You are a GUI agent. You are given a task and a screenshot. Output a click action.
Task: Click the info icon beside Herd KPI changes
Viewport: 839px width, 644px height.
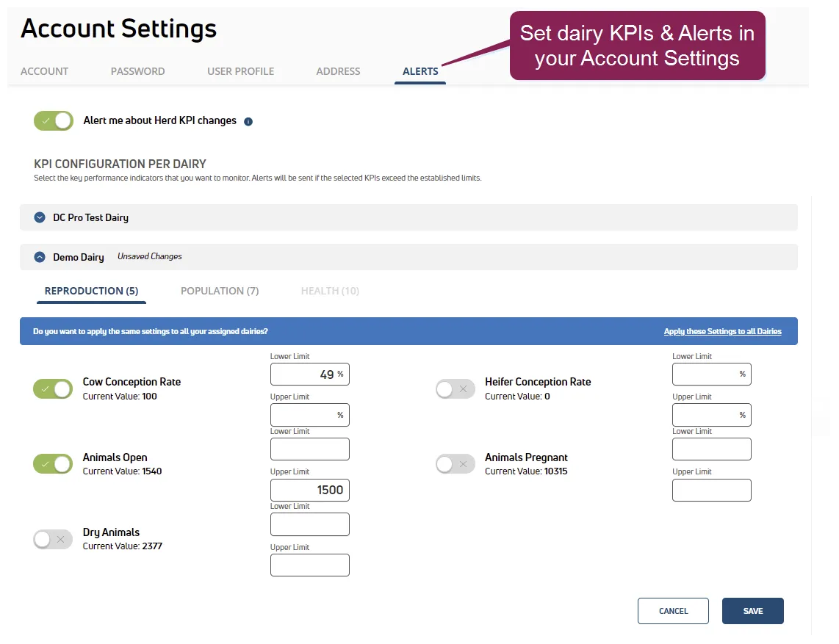248,121
